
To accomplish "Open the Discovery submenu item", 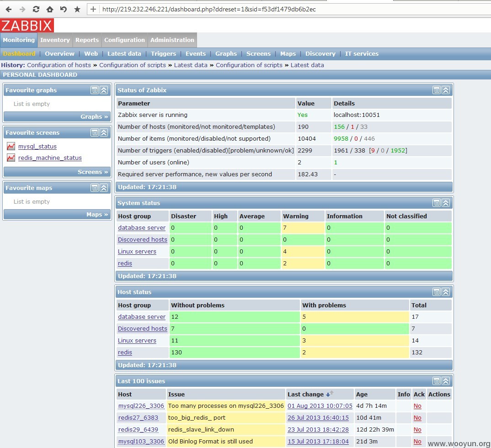I will point(320,53).
